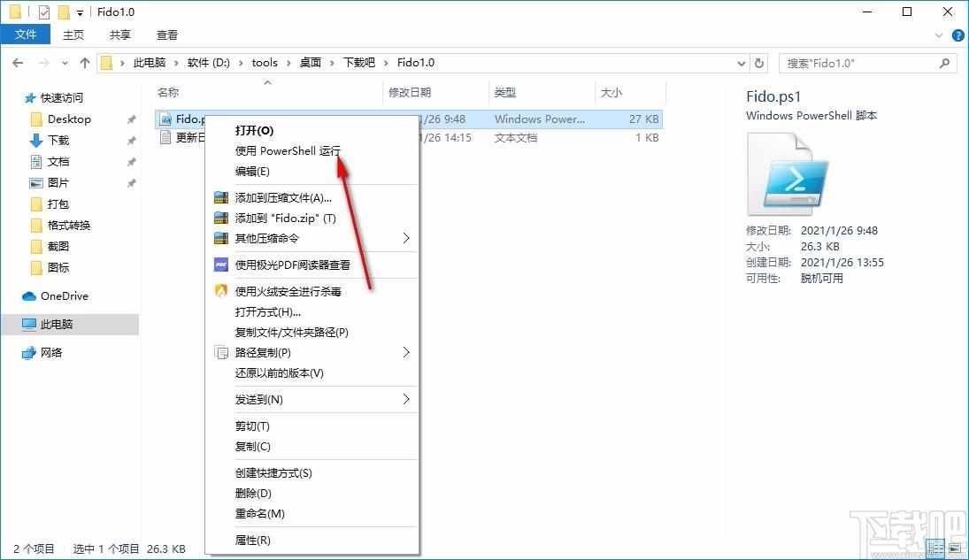Expand the ribbon with the chevron
Screen dimensions: 969x560
939,35
